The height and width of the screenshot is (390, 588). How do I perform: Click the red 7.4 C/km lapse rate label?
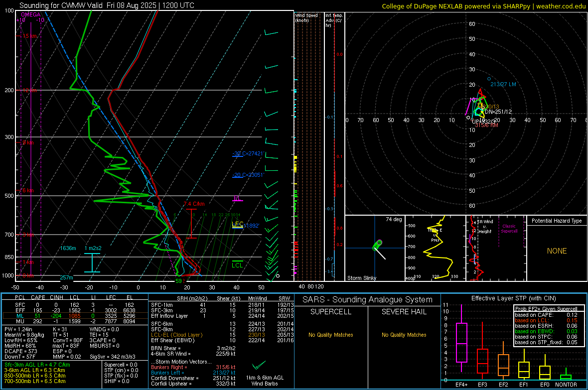click(194, 204)
